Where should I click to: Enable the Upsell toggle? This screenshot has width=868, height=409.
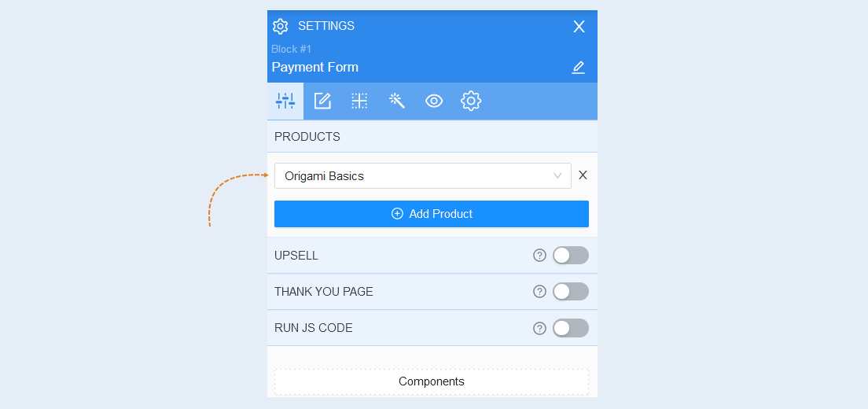(x=571, y=255)
